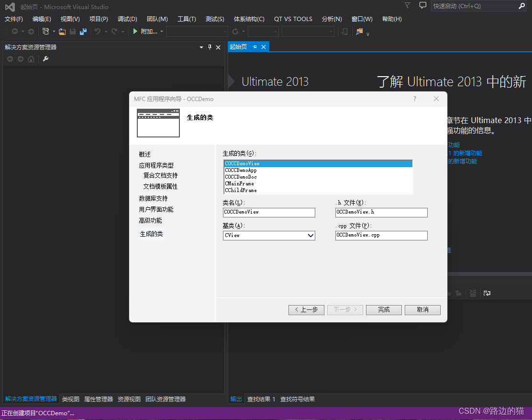Image resolution: width=532 pixels, height=420 pixels.
Task: Click the grayed device icon beside Find in Files
Action: pyautogui.click(x=345, y=32)
